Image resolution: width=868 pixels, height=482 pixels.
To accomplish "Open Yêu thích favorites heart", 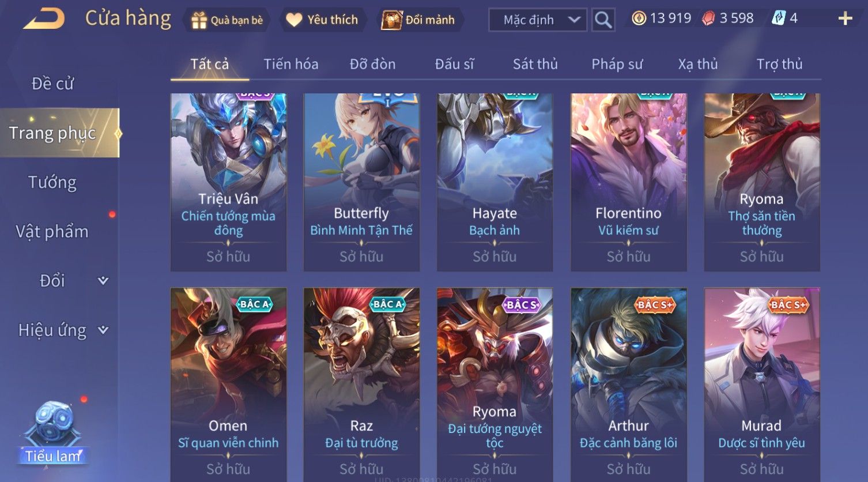I will pyautogui.click(x=322, y=20).
